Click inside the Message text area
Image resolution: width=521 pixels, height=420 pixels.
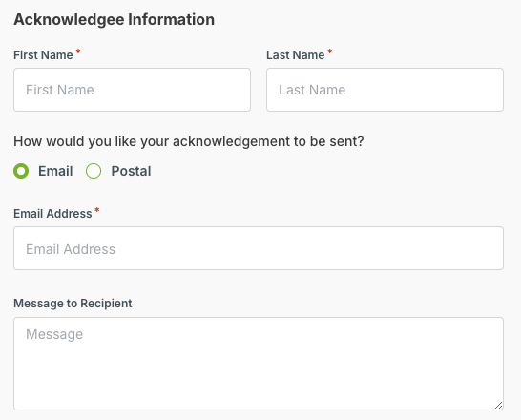[259, 364]
